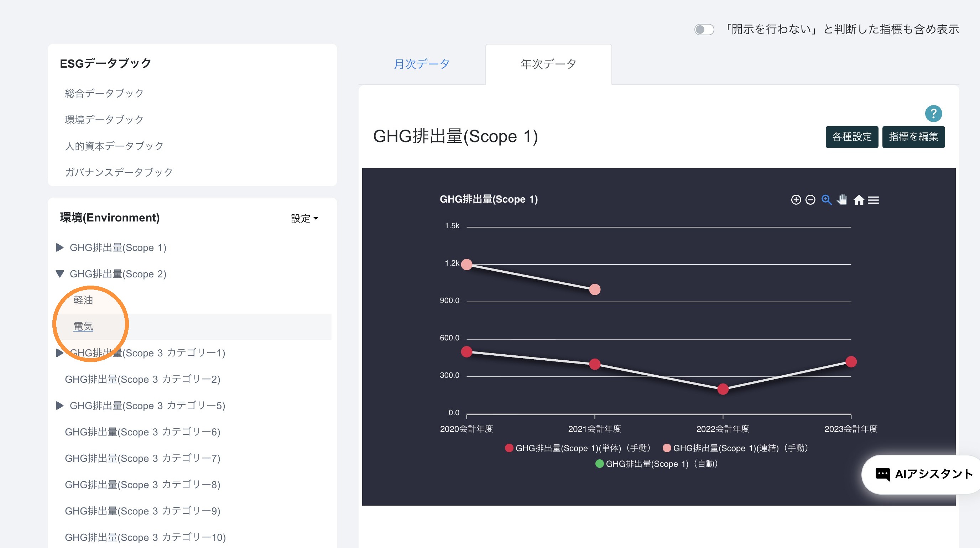The width and height of the screenshot is (980, 548).
Task: Toggle the (自動) green legend series
Action: click(657, 464)
